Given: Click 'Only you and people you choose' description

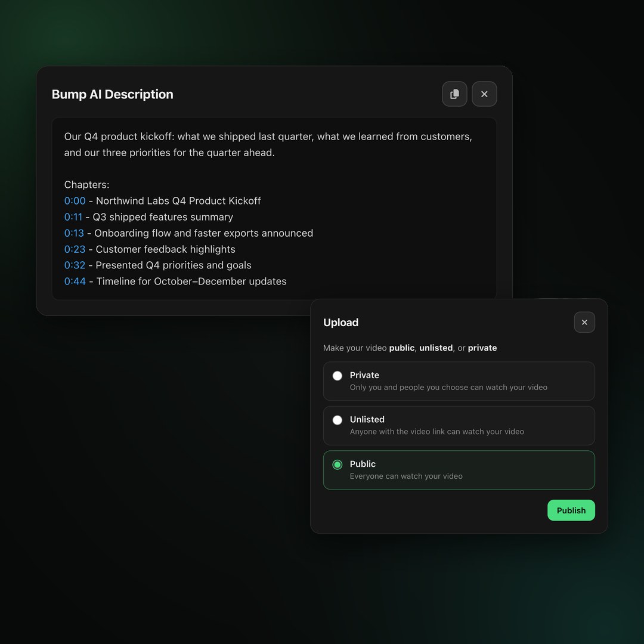Looking at the screenshot, I should pyautogui.click(x=448, y=388).
